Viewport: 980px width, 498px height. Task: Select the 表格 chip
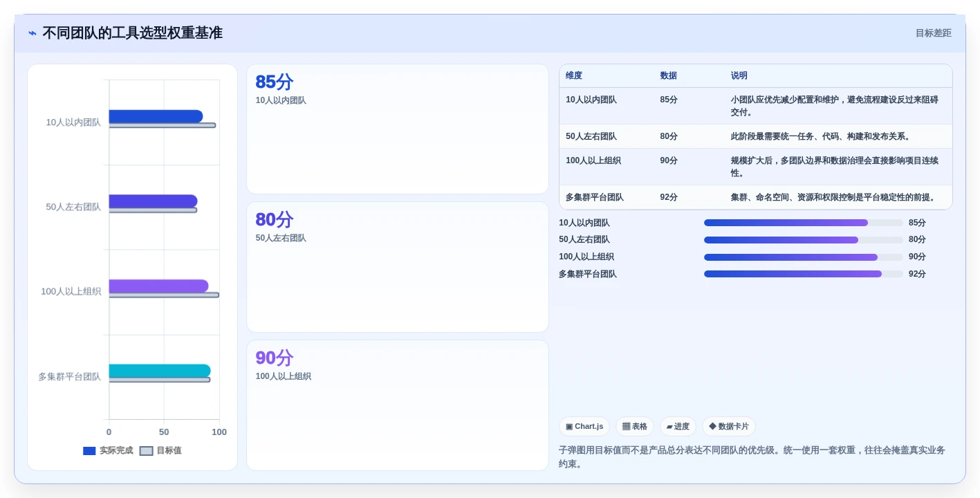coord(635,427)
